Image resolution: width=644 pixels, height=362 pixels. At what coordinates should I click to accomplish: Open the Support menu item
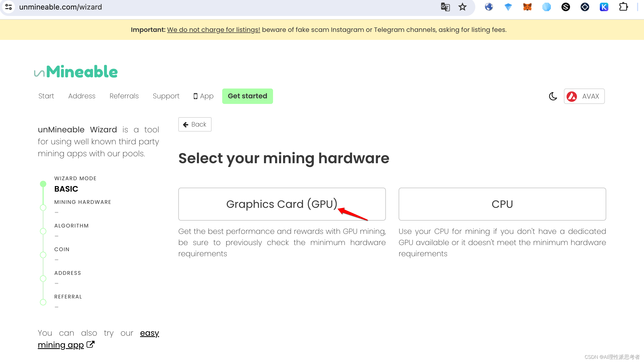[x=166, y=96]
